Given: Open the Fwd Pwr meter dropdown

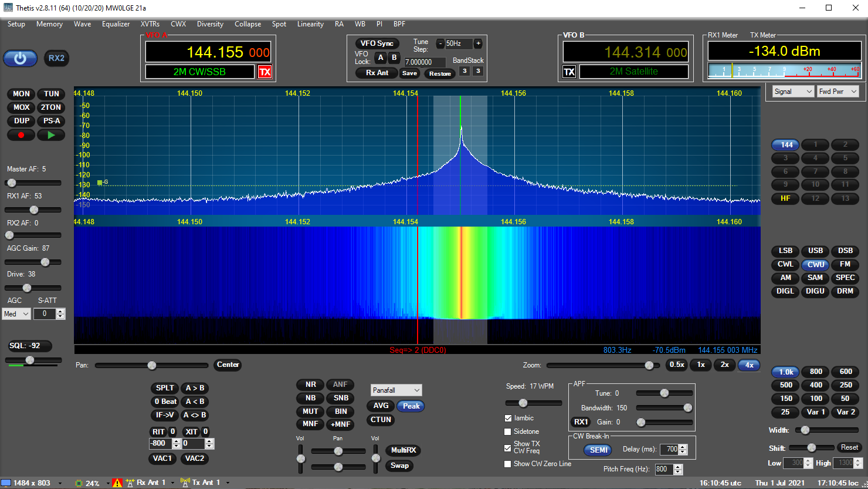Looking at the screenshot, I should tap(838, 92).
